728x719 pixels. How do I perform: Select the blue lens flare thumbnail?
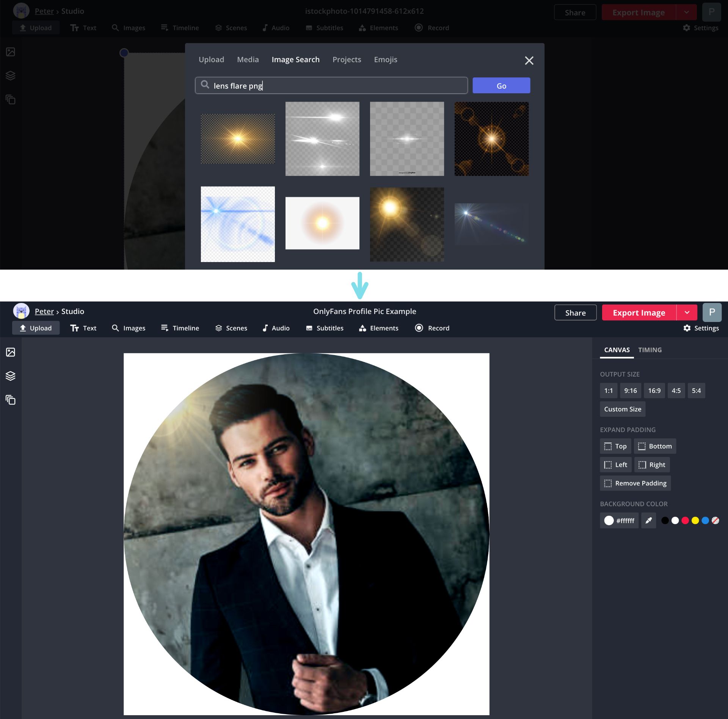click(238, 224)
